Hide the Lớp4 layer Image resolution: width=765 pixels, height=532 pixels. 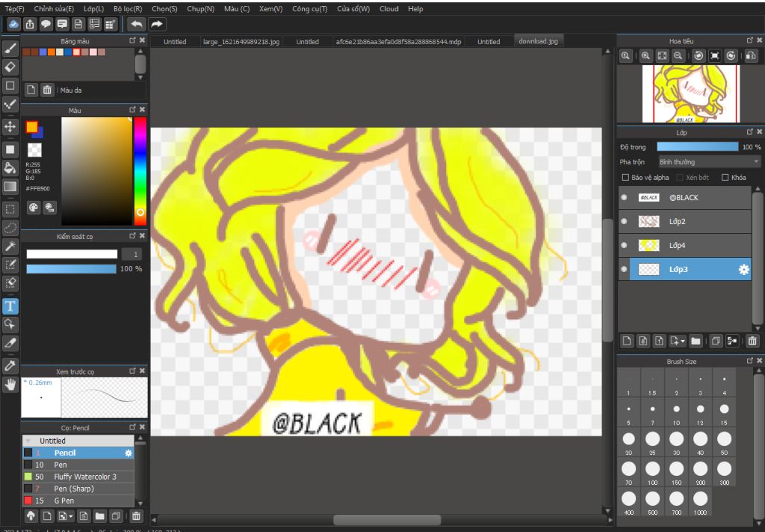point(624,246)
